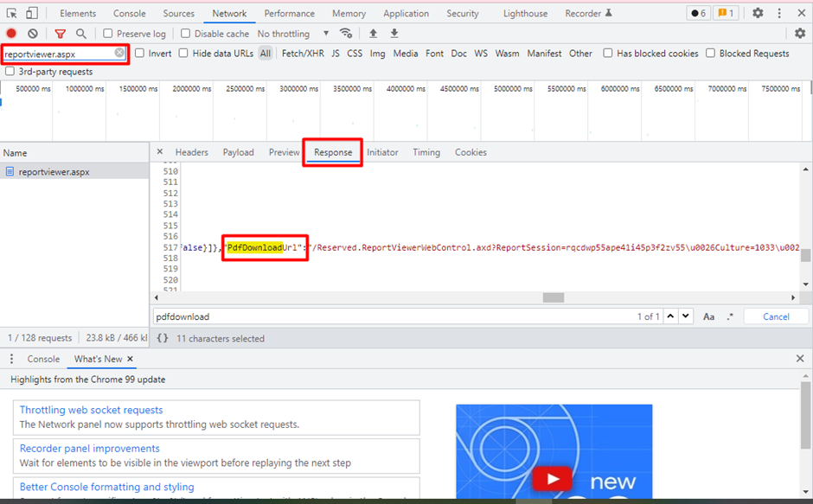Switch to the Elements tab
The width and height of the screenshot is (813, 504).
pyautogui.click(x=78, y=14)
